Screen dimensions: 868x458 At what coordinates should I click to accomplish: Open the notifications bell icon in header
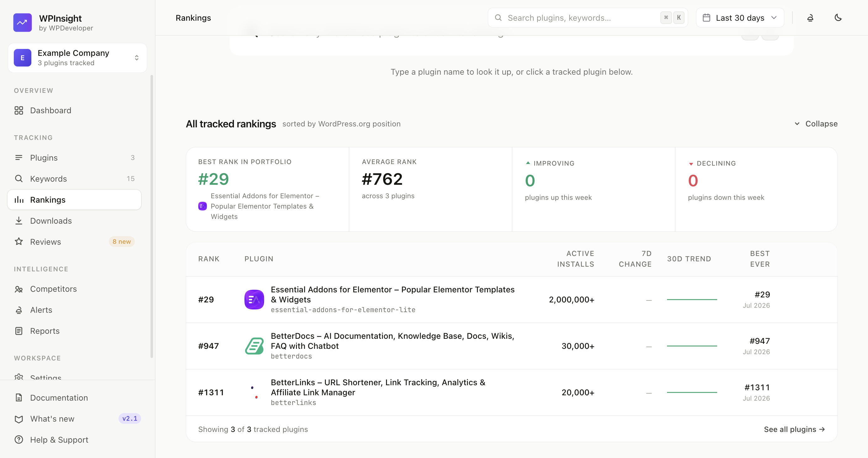[x=810, y=18]
